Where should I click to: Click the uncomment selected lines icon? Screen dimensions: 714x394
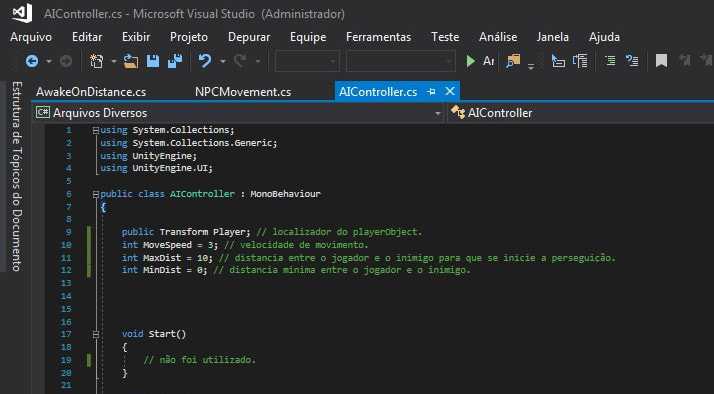632,61
